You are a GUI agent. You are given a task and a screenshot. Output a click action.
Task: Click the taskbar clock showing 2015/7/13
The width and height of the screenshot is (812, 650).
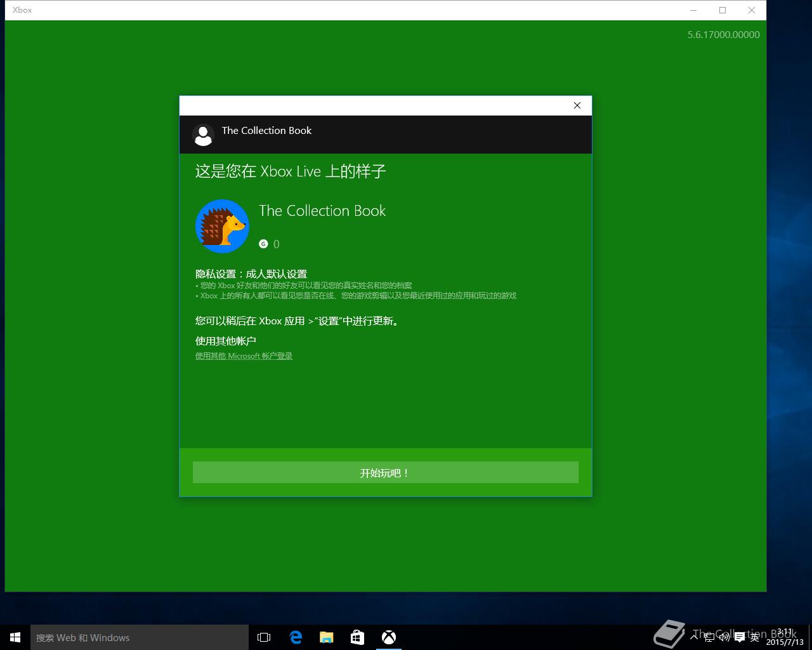click(785, 637)
